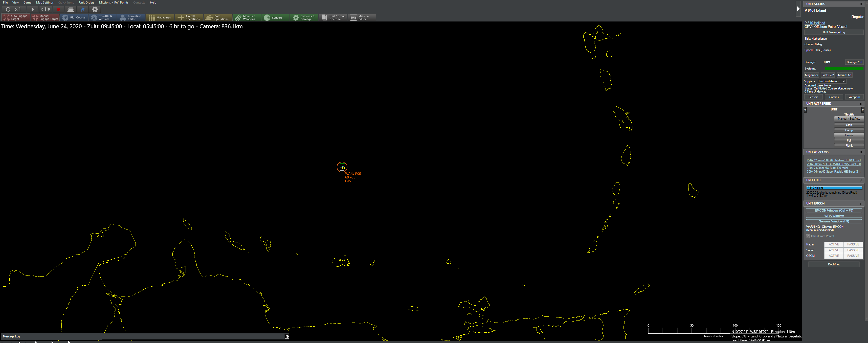Open Systems & Damage window
This screenshot has width=868, height=343.
click(304, 17)
